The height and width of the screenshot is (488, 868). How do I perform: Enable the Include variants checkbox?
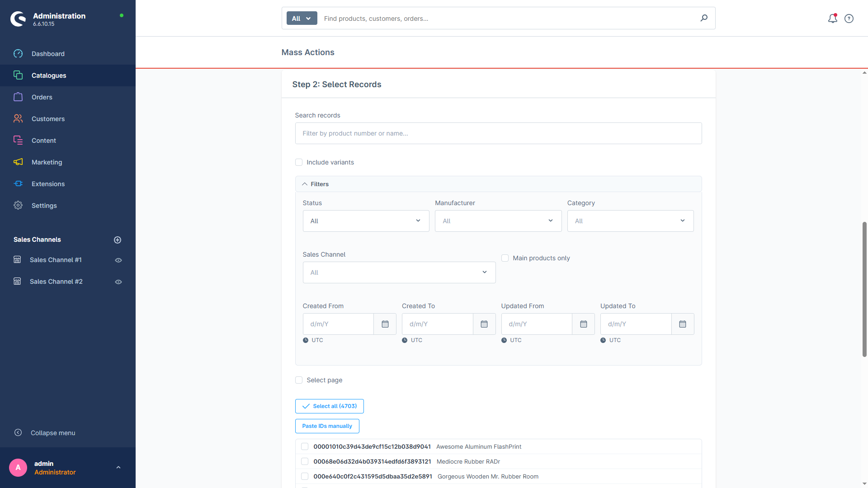[299, 162]
